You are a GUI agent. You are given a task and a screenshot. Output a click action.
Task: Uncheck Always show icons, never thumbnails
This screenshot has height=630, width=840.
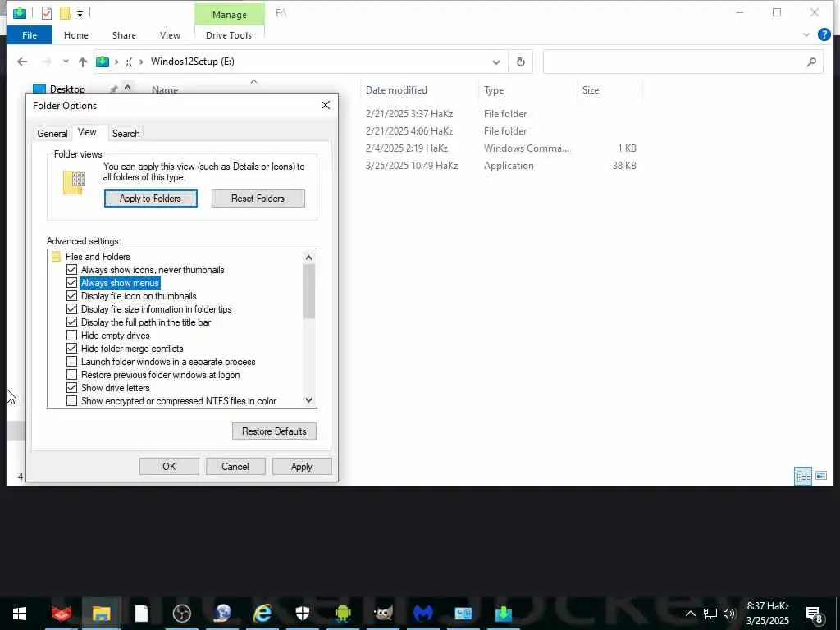[72, 269]
